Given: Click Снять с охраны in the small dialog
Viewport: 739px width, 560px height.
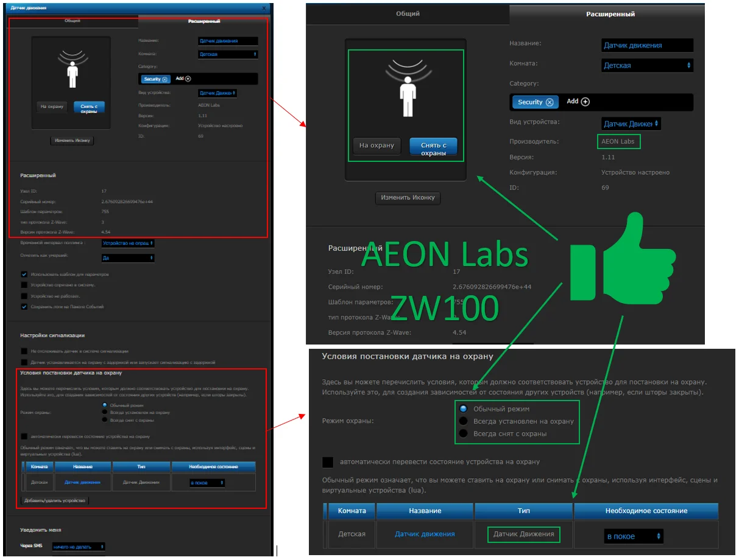Looking at the screenshot, I should point(89,108).
